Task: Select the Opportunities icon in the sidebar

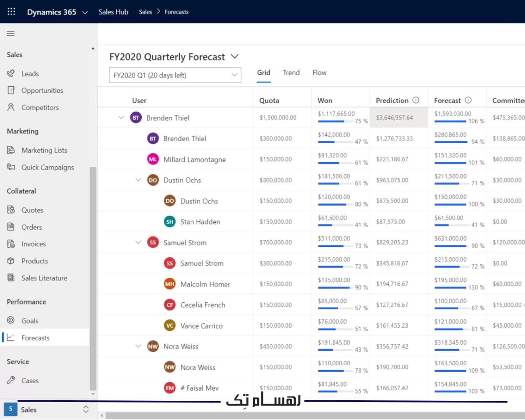Action: (x=10, y=90)
